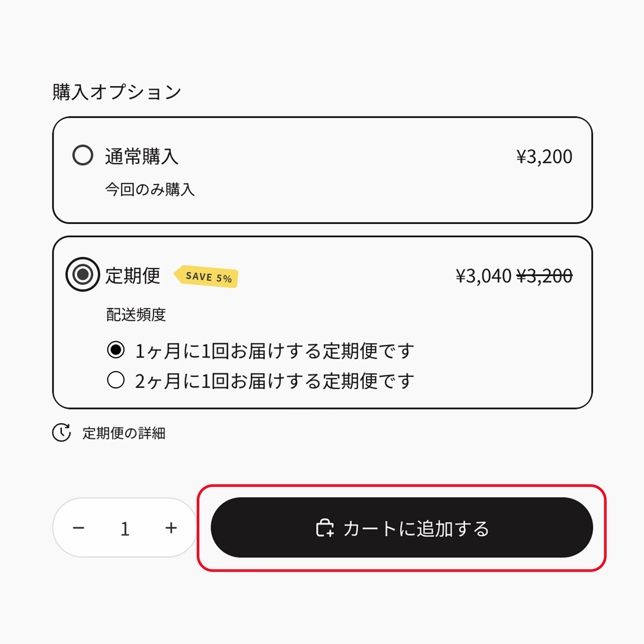Select the 通常購入 radio button
Viewport: 644px width, 644px height.
[x=83, y=155]
